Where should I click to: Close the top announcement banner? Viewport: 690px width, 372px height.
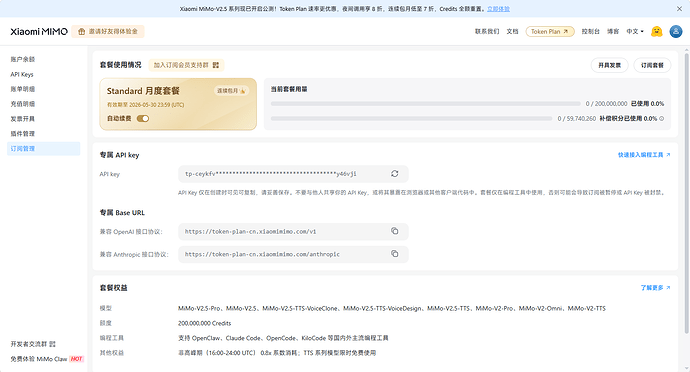(x=679, y=9)
